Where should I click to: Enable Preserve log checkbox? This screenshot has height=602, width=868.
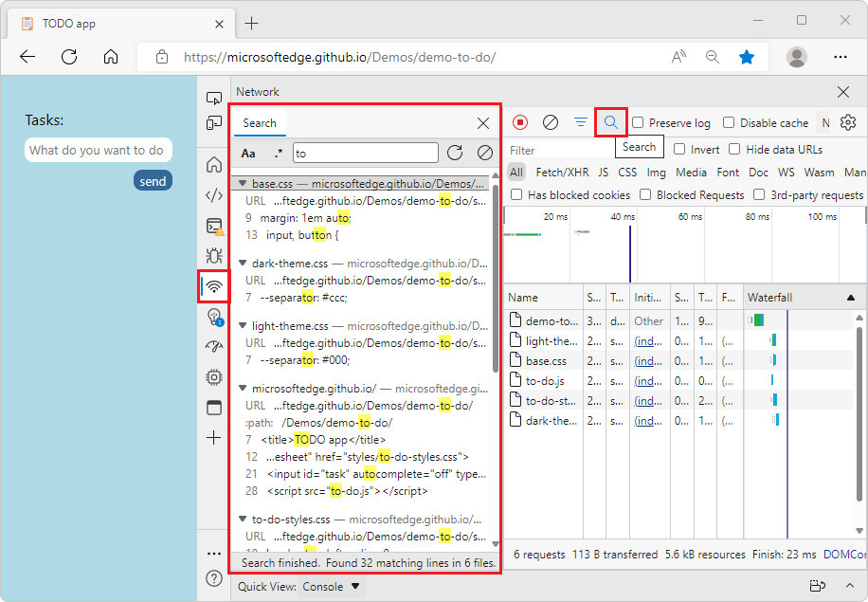638,122
